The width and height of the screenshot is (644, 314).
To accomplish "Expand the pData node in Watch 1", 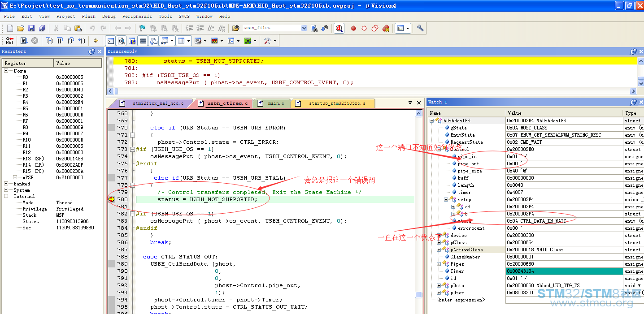I will (x=439, y=285).
